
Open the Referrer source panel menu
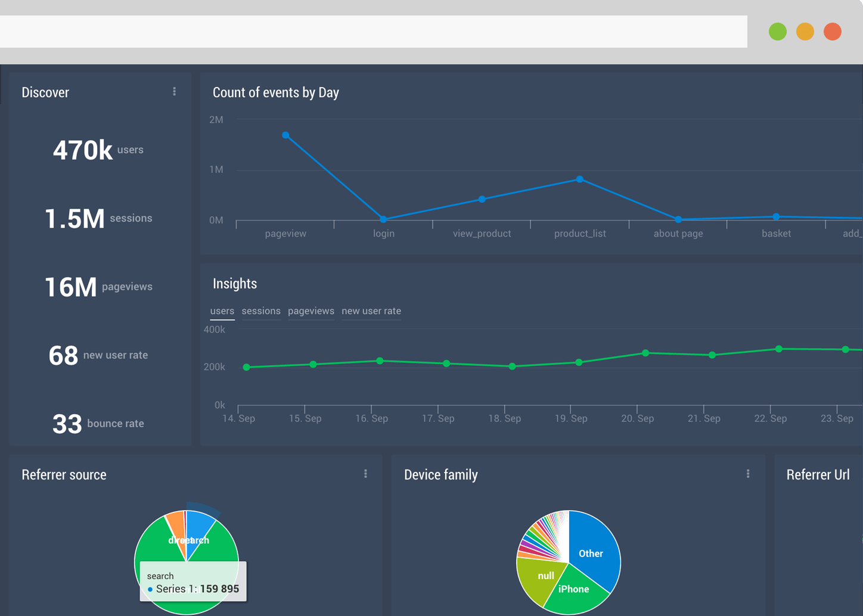tap(365, 474)
